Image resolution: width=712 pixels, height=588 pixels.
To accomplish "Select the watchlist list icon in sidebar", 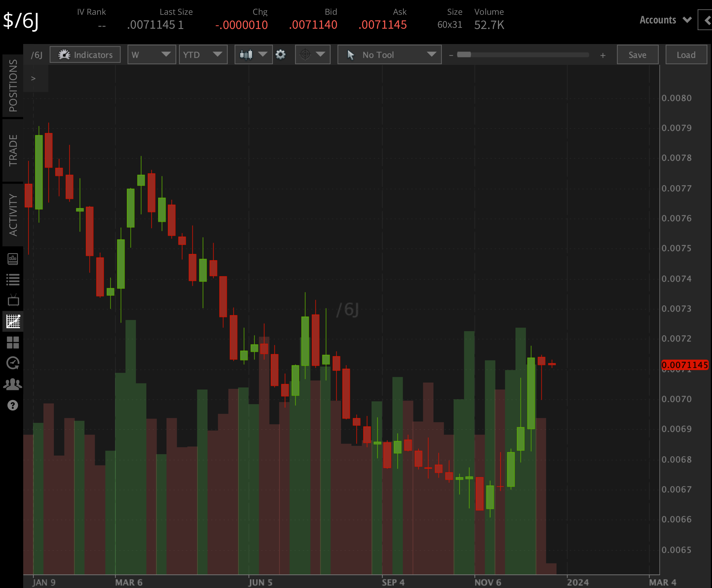I will click(12, 280).
